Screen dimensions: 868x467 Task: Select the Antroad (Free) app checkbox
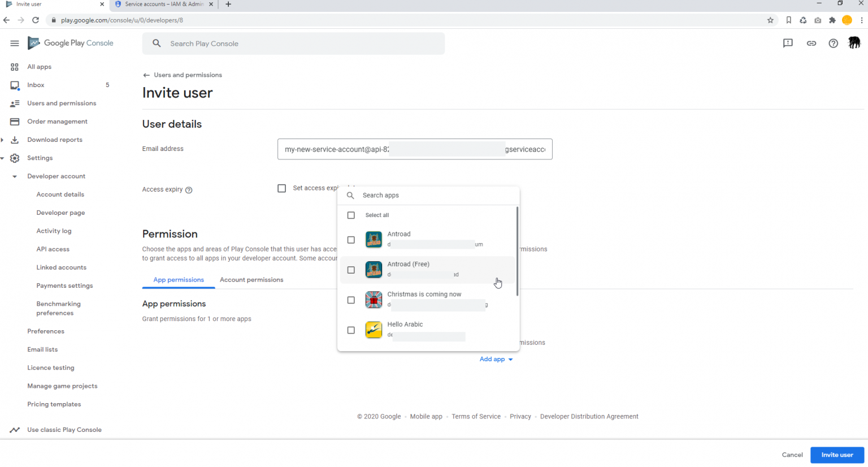(x=351, y=270)
